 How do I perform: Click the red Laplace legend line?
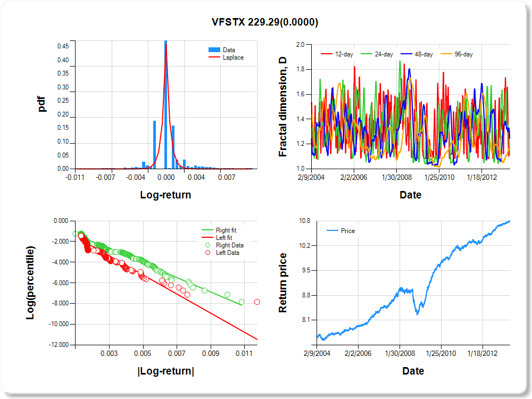click(214, 57)
